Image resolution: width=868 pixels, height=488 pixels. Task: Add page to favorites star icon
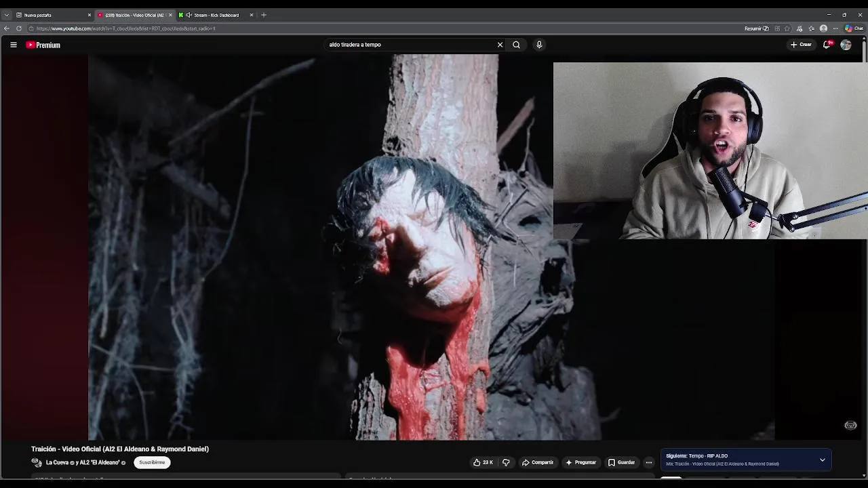787,28
